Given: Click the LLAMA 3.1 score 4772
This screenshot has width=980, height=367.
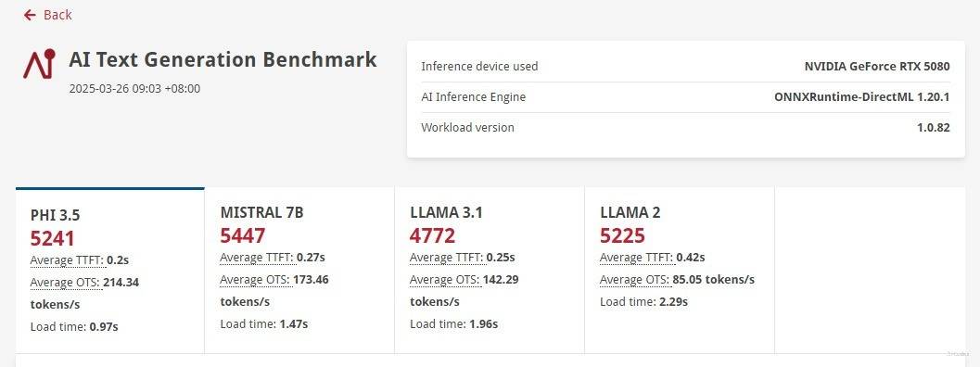Looking at the screenshot, I should (x=432, y=235).
